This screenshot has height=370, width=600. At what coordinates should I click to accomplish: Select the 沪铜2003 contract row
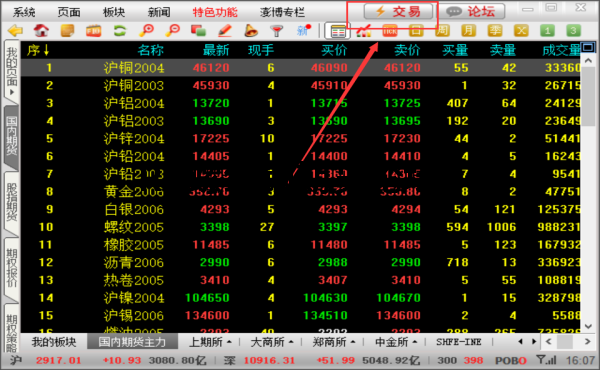point(300,85)
